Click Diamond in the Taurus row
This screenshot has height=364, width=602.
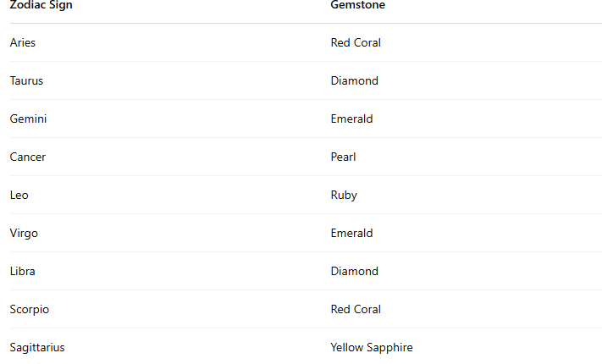pos(354,80)
